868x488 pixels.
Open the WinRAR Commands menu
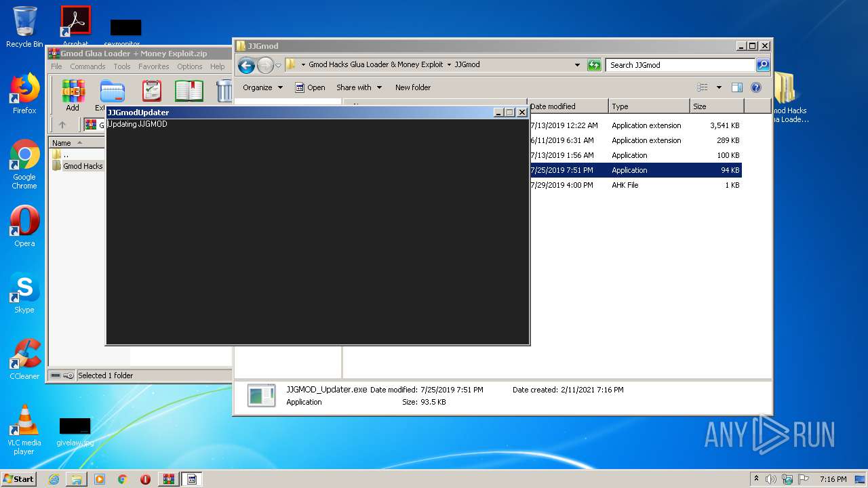point(87,66)
